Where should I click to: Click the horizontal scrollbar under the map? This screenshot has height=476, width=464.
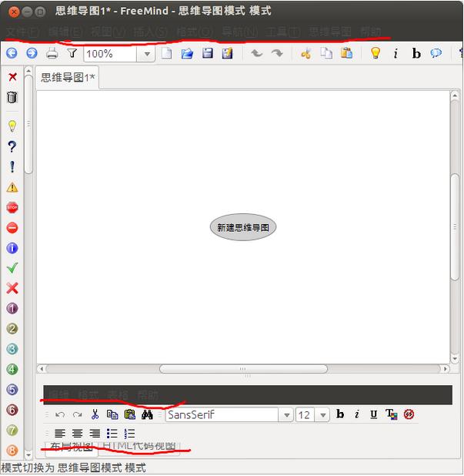click(x=242, y=369)
